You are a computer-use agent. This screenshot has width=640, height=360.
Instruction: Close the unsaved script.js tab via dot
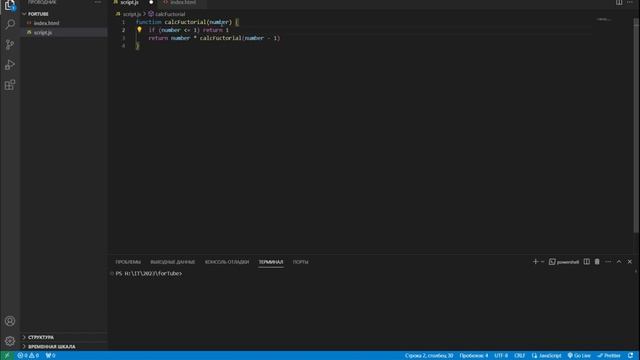151,2
